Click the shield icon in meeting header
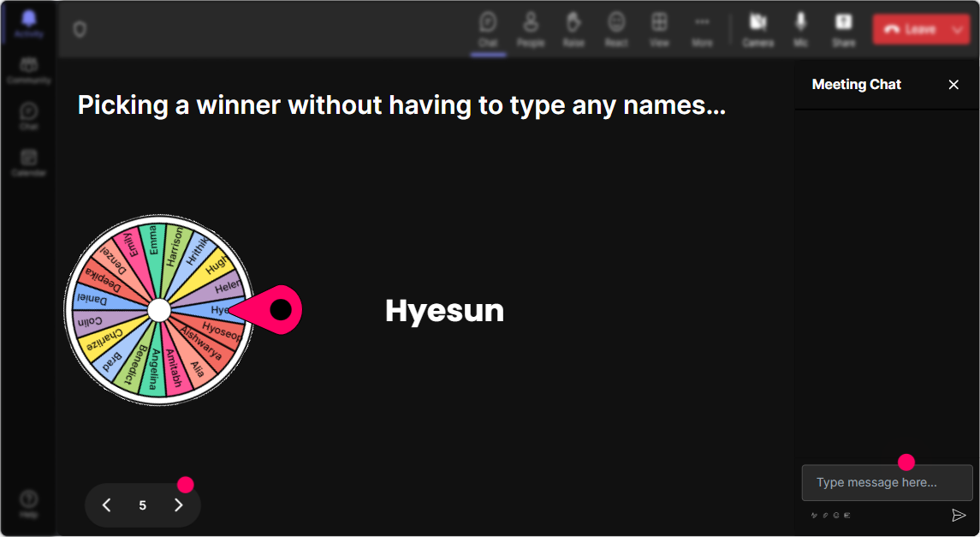The height and width of the screenshot is (537, 980). click(x=80, y=29)
